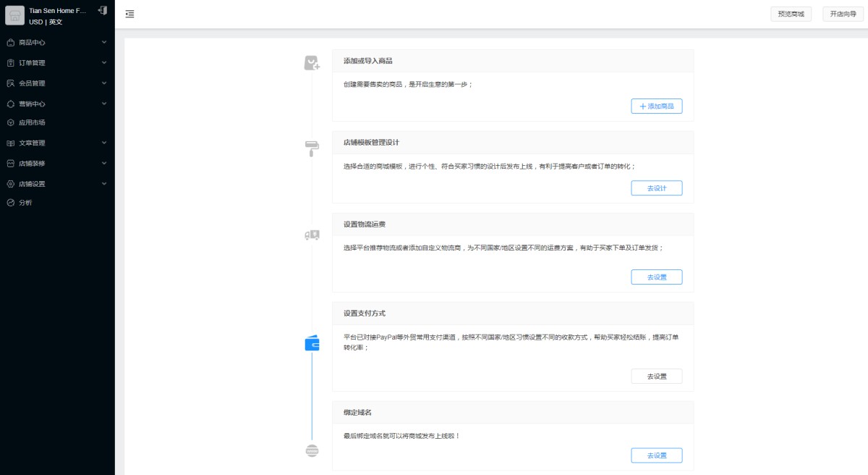Click the store avatar thumbnail
The image size is (868, 475).
[15, 16]
